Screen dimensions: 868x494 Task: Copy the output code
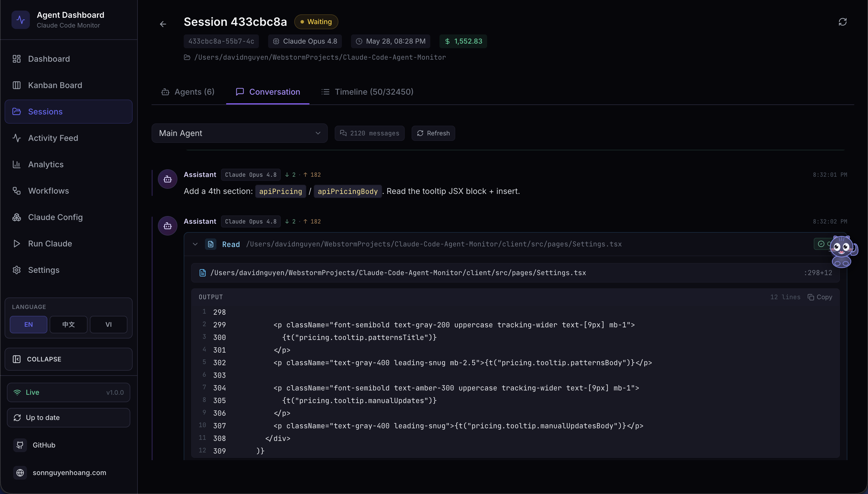point(820,297)
